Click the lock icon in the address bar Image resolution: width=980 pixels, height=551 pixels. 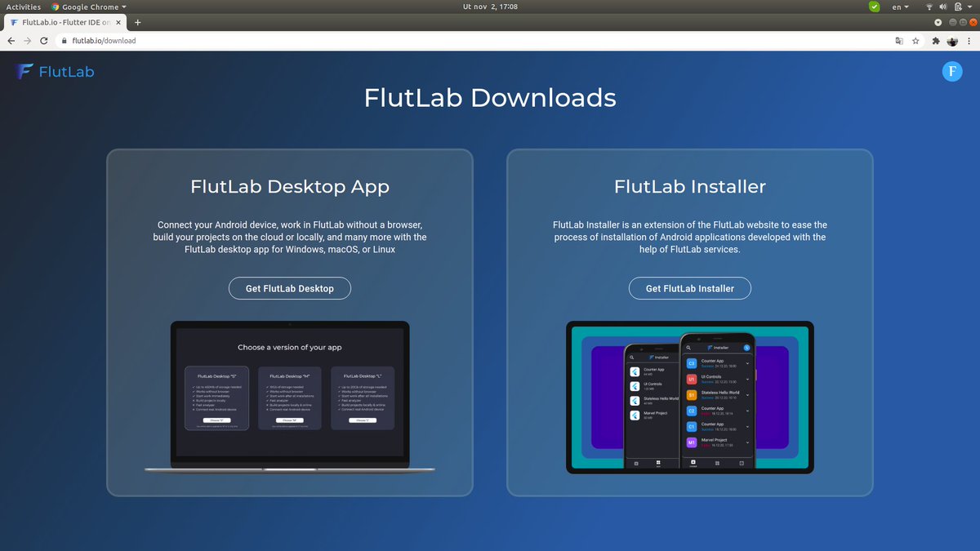65,41
